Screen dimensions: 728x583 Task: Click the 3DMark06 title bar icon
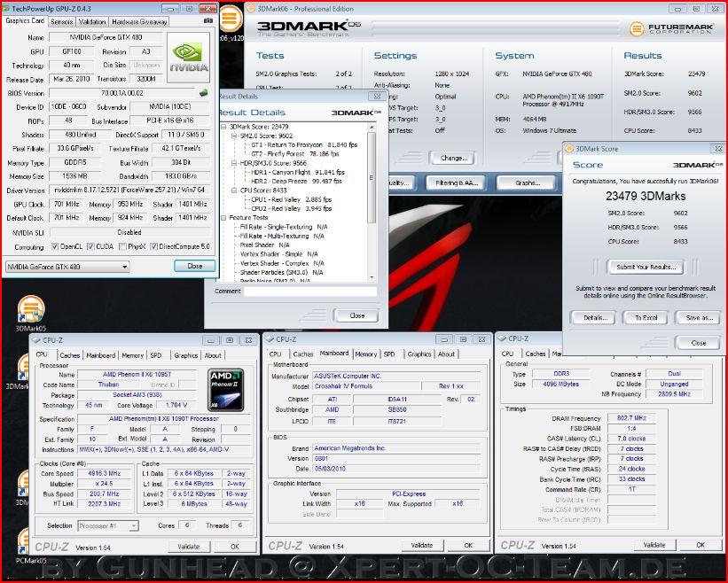251,8
